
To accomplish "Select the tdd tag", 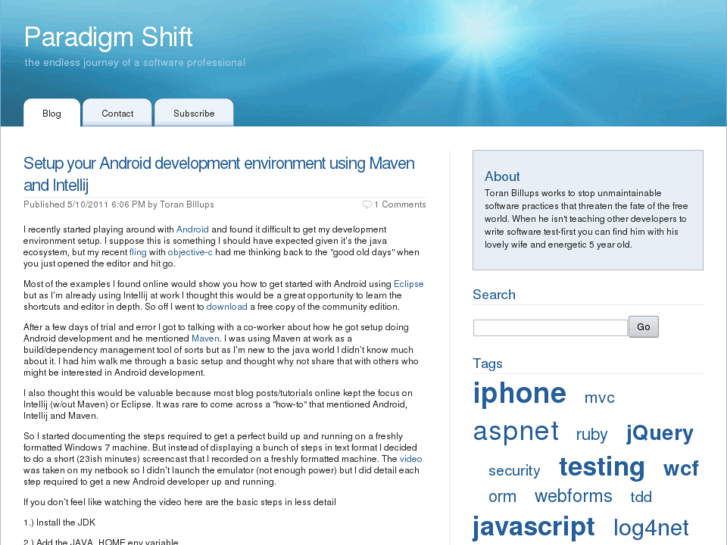I will pos(641,497).
